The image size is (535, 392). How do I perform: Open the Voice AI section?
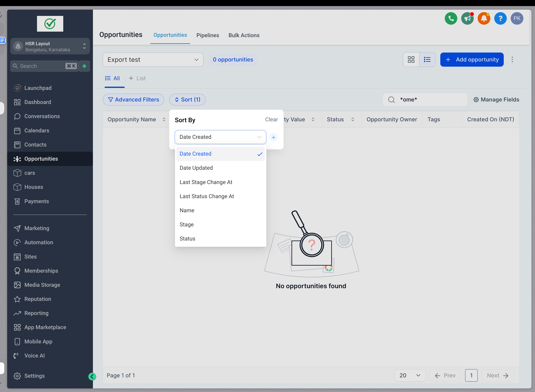pos(35,355)
